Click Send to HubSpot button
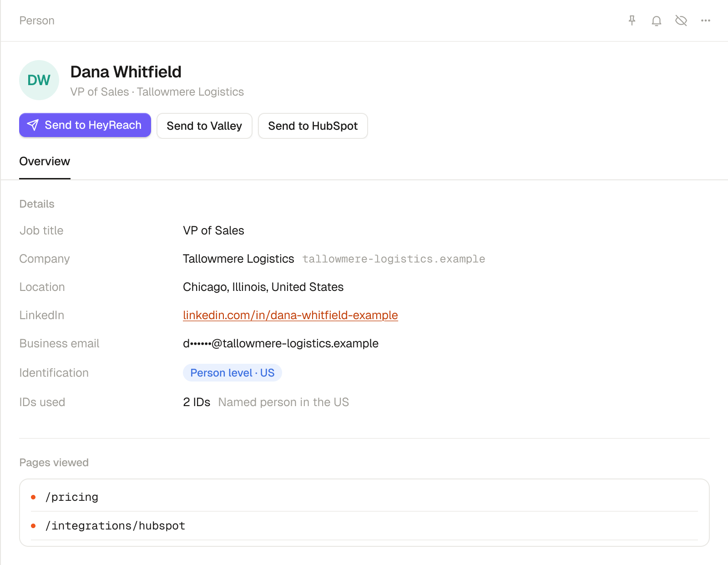Screen dimensions: 728x565 [313, 126]
